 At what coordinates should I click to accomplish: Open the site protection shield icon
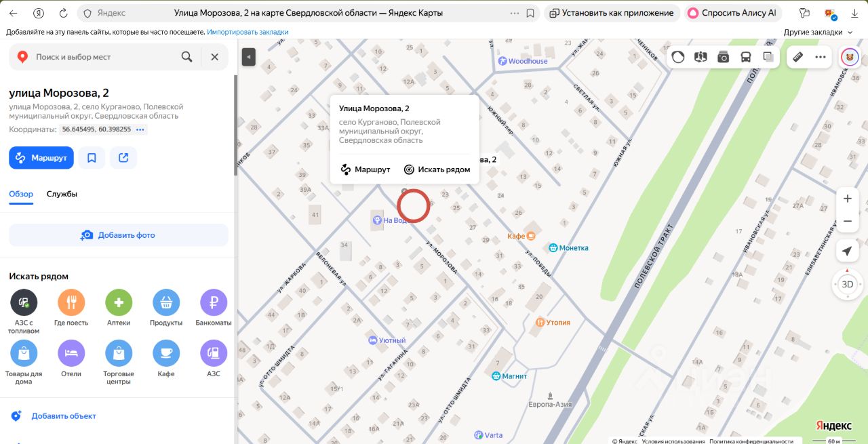(87, 13)
